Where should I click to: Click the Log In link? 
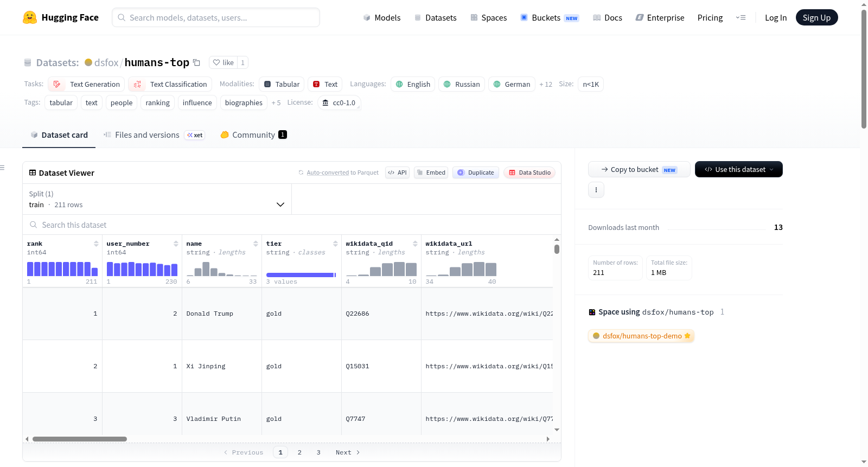click(x=776, y=18)
